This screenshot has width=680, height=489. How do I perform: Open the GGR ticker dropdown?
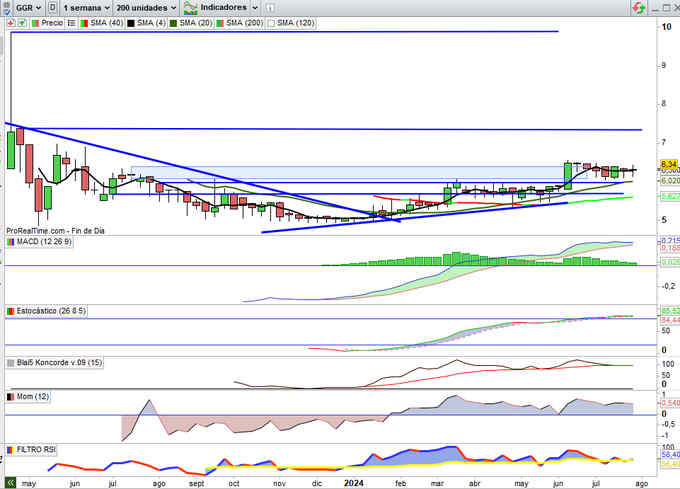click(x=28, y=8)
